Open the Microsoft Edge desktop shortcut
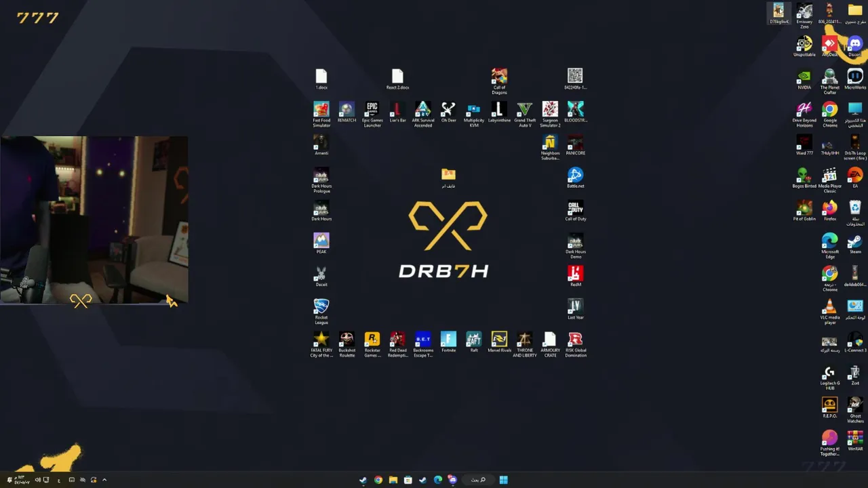Screen dimensions: 868x488 click(829, 246)
